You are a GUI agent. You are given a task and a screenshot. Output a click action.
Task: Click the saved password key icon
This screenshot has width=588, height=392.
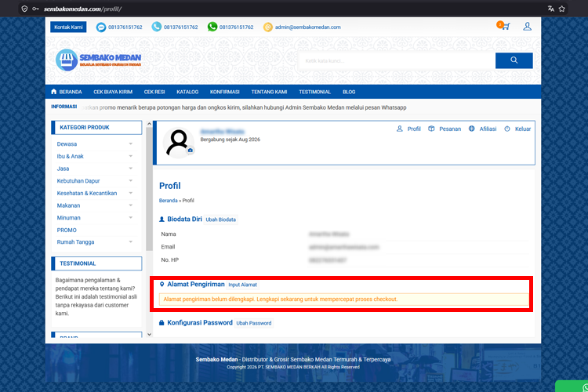click(35, 9)
